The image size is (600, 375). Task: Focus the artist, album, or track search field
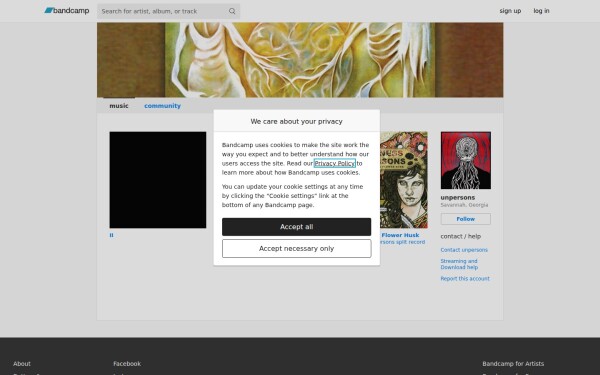168,11
